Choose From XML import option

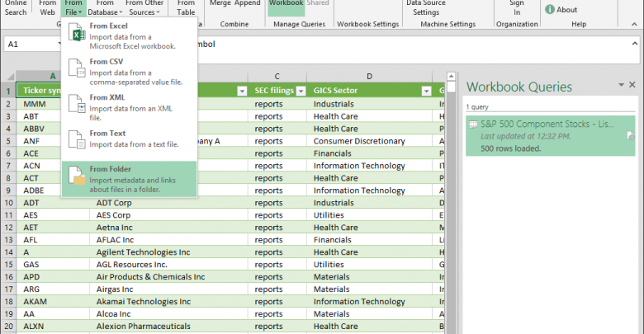(x=129, y=107)
